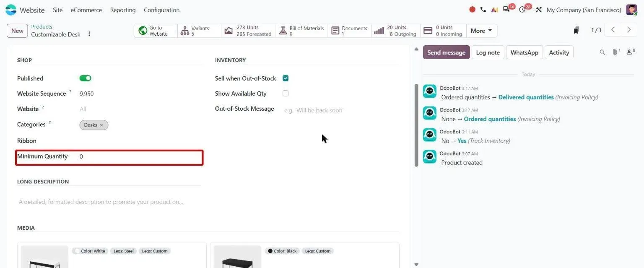
Task: Click the Odoo Website app logo
Action: pos(11,10)
